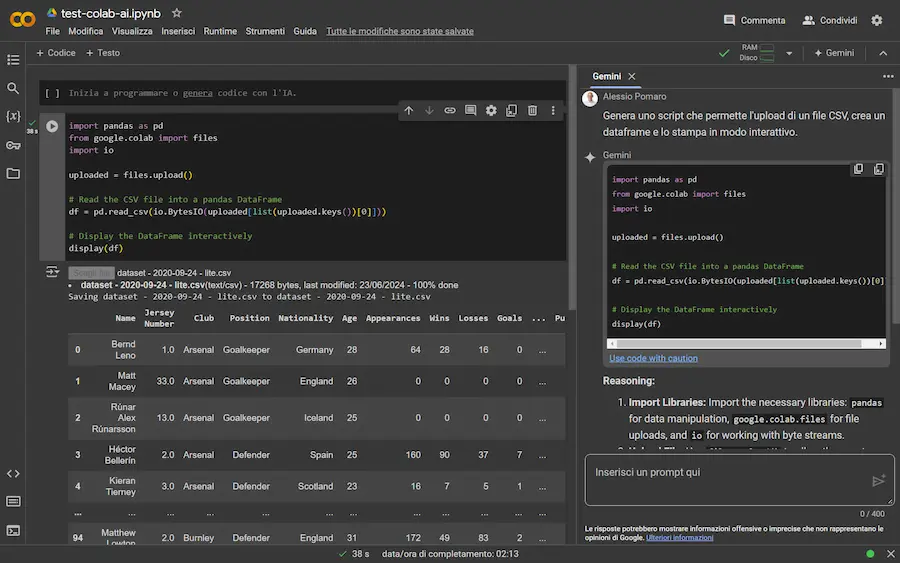Open notebook settings gear in header
The height and width of the screenshot is (563, 900).
[876, 20]
